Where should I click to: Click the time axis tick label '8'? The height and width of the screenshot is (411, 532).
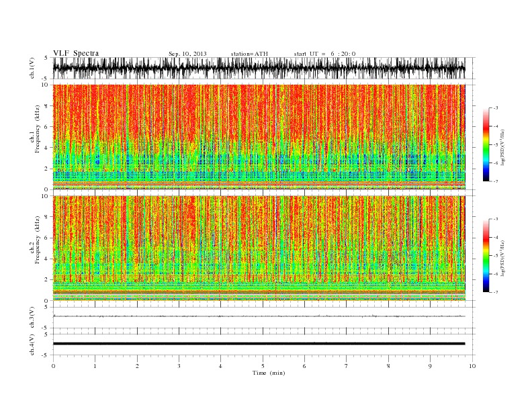tap(388, 366)
